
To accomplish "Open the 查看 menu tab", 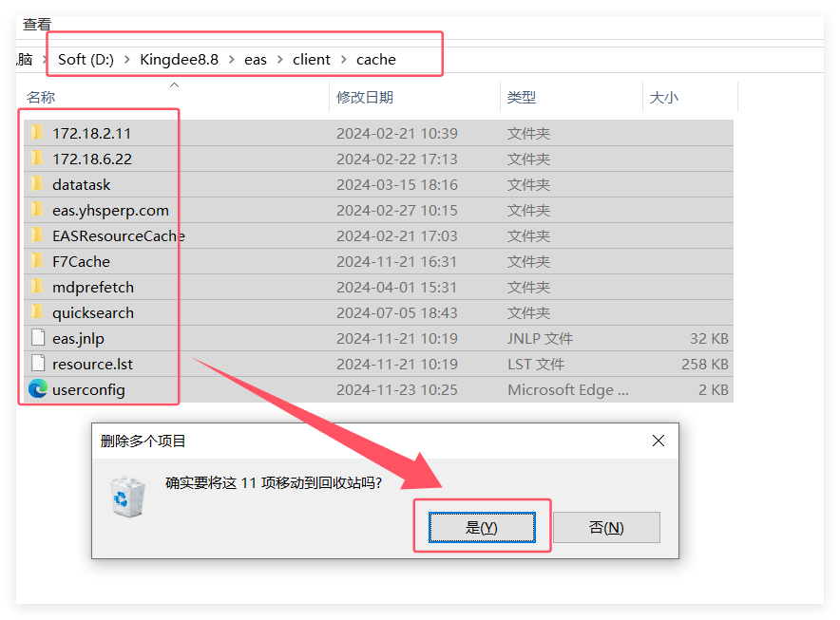I will [x=36, y=24].
